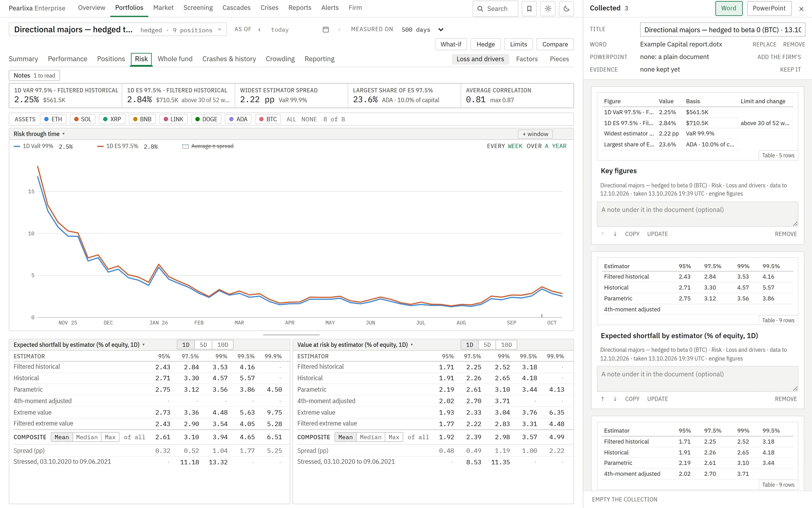
Task: Click the note field under Key figures
Action: 697,214
